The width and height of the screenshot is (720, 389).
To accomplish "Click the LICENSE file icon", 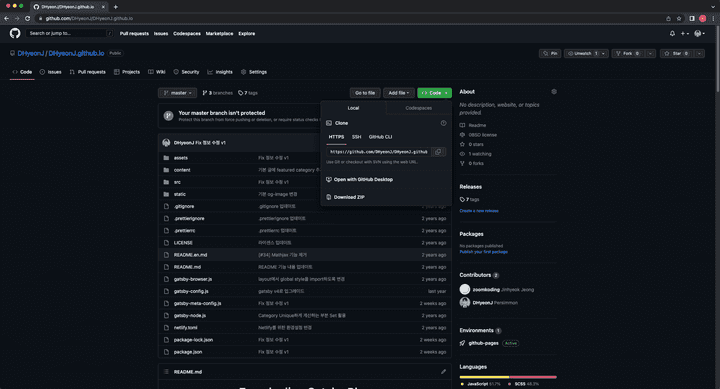I will click(x=166, y=242).
